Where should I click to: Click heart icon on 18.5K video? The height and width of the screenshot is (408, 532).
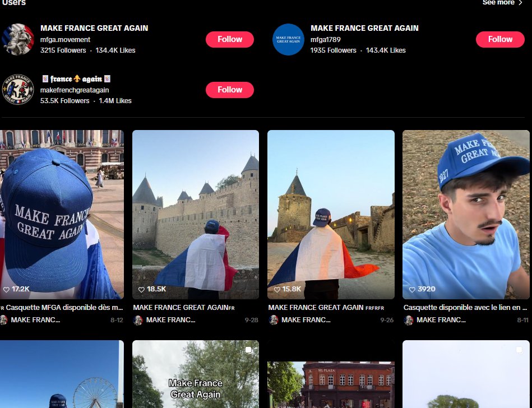pyautogui.click(x=141, y=289)
